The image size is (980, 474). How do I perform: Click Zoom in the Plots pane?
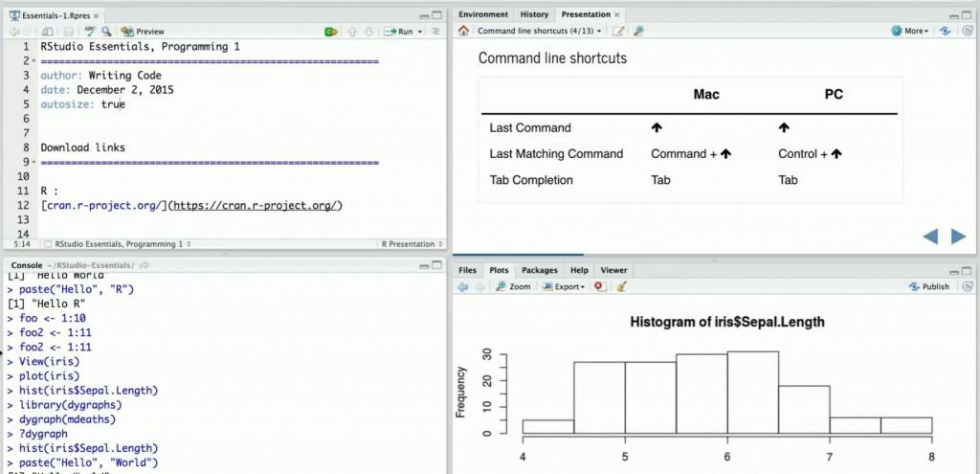513,286
